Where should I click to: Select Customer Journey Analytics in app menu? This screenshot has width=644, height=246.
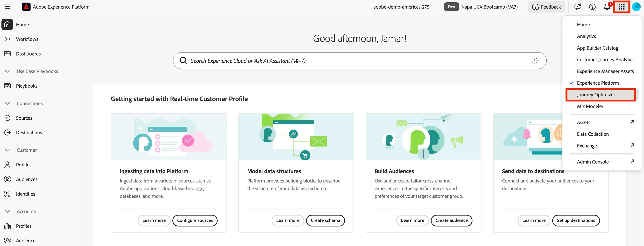(x=605, y=60)
